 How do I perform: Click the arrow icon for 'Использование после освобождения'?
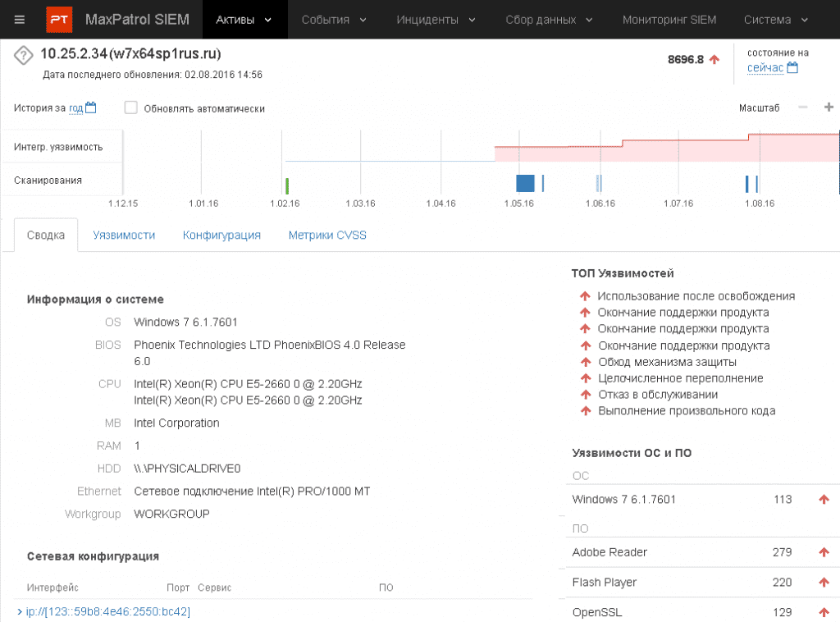pyautogui.click(x=585, y=295)
